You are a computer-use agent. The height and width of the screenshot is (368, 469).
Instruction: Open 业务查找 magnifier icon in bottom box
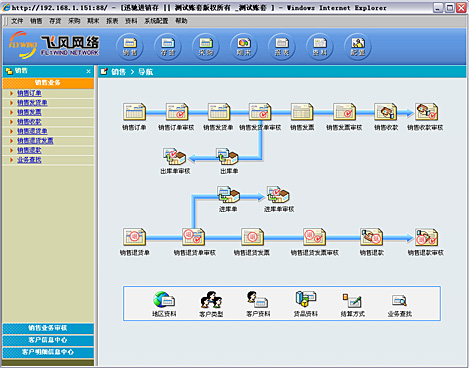(x=399, y=301)
